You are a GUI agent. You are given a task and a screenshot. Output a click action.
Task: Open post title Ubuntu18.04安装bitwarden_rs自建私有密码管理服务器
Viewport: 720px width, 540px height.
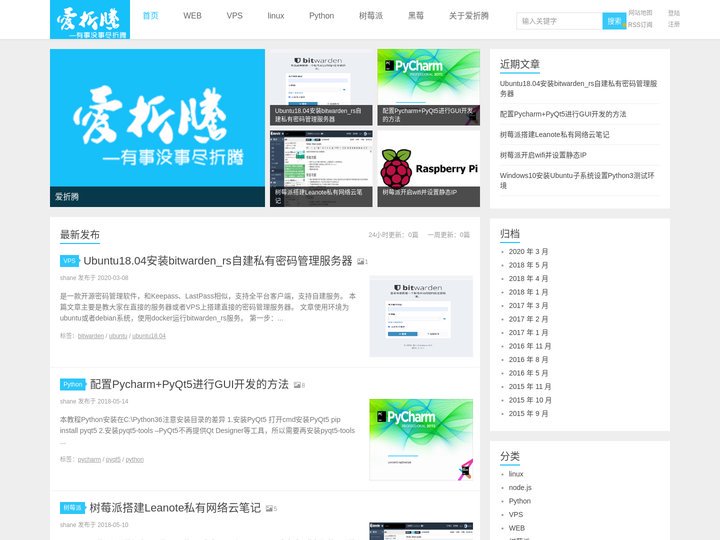(x=218, y=261)
